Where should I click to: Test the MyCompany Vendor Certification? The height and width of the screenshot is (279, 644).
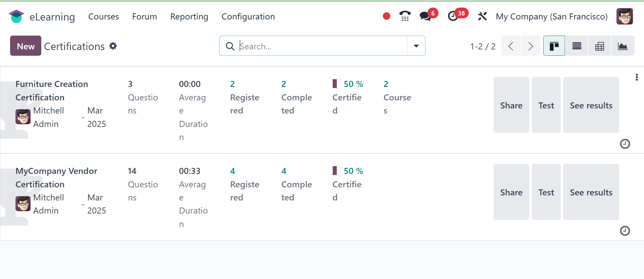(546, 192)
